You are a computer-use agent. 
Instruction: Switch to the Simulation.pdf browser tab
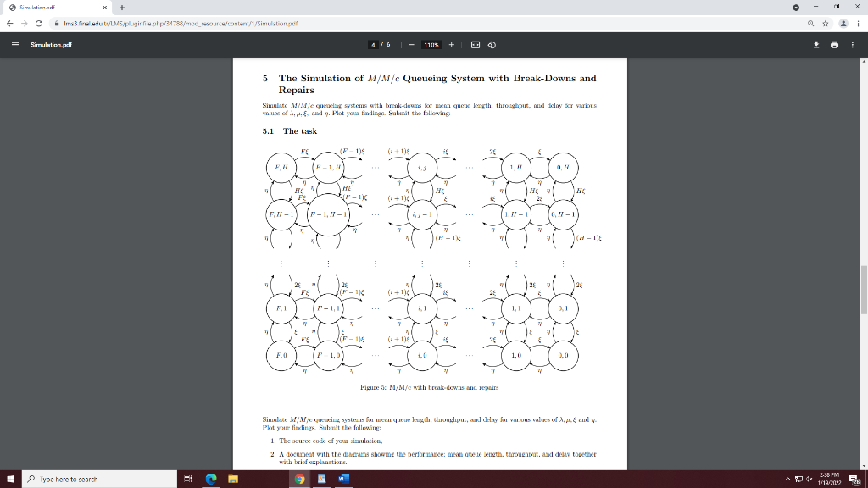click(51, 7)
